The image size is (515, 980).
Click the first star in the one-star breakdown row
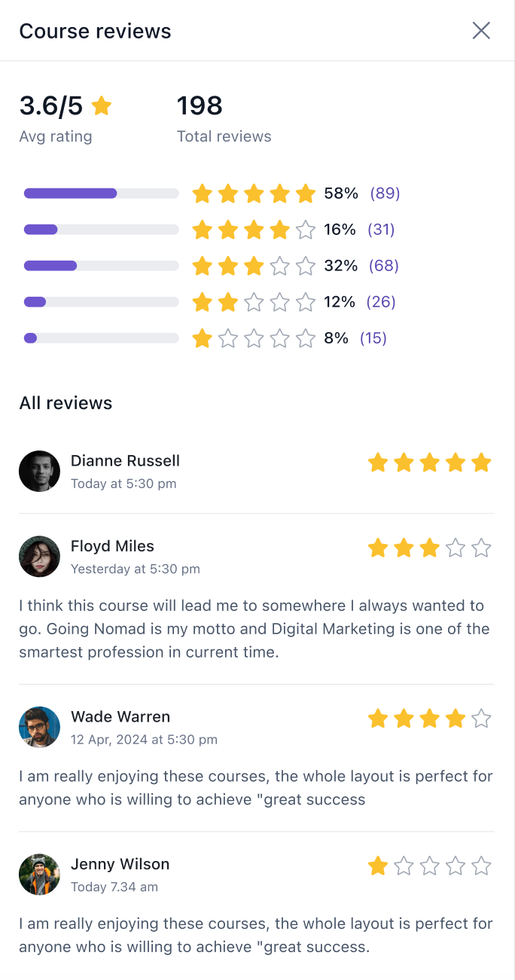[x=202, y=338]
